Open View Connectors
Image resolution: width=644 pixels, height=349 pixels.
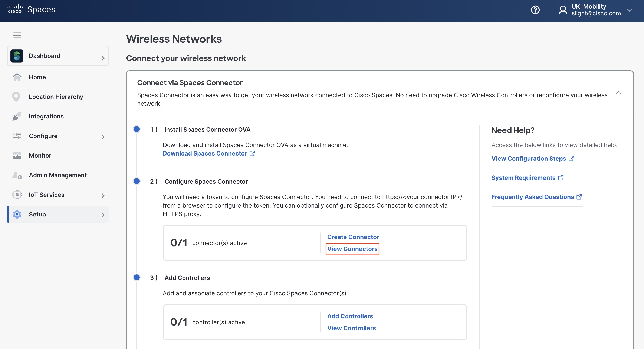352,249
